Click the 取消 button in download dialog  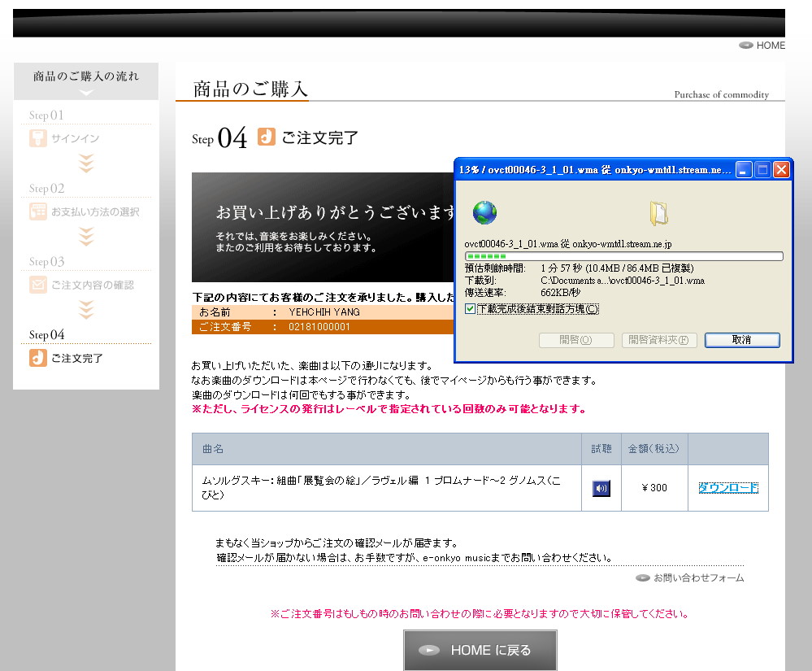pyautogui.click(x=742, y=340)
